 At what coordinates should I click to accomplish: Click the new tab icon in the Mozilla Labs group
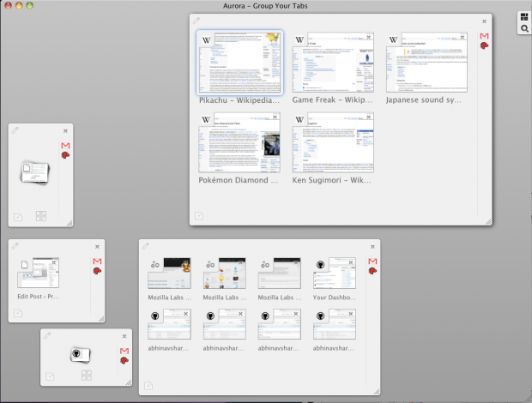148,385
